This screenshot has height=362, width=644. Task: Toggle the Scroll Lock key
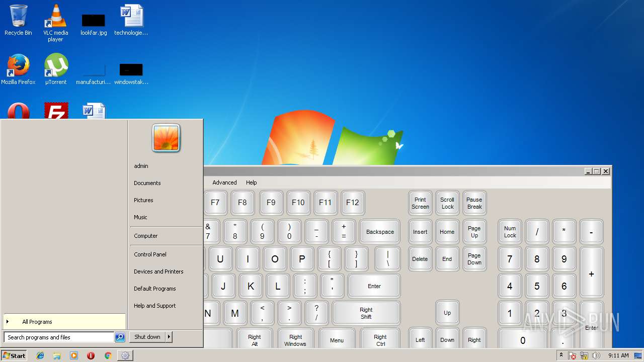coord(447,203)
